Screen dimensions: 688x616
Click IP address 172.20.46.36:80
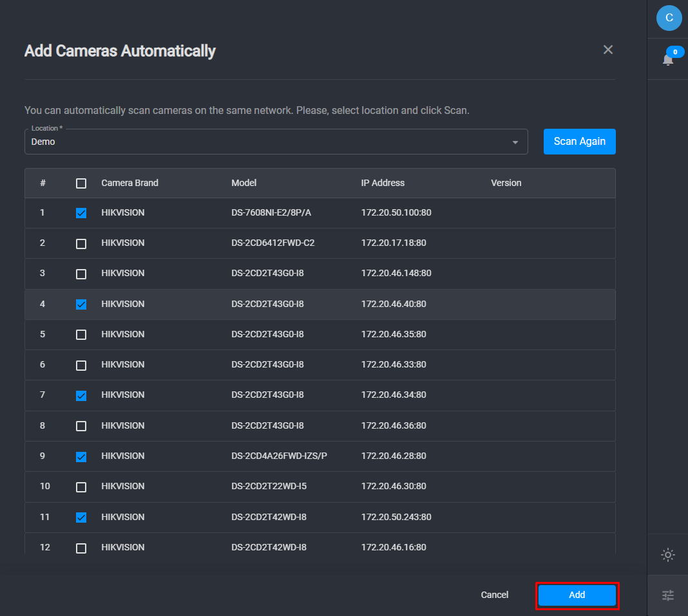point(394,425)
